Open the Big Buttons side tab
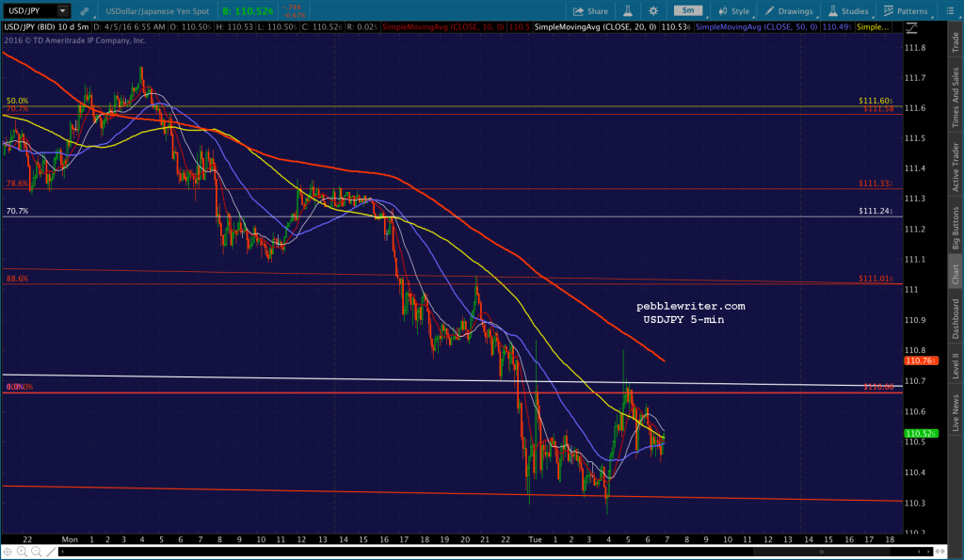This screenshot has width=964, height=560. (x=956, y=228)
